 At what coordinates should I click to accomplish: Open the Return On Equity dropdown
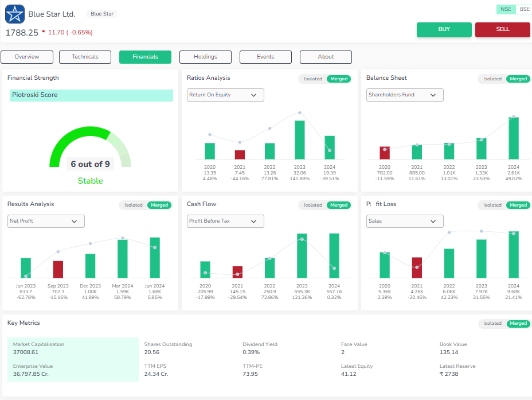point(225,95)
